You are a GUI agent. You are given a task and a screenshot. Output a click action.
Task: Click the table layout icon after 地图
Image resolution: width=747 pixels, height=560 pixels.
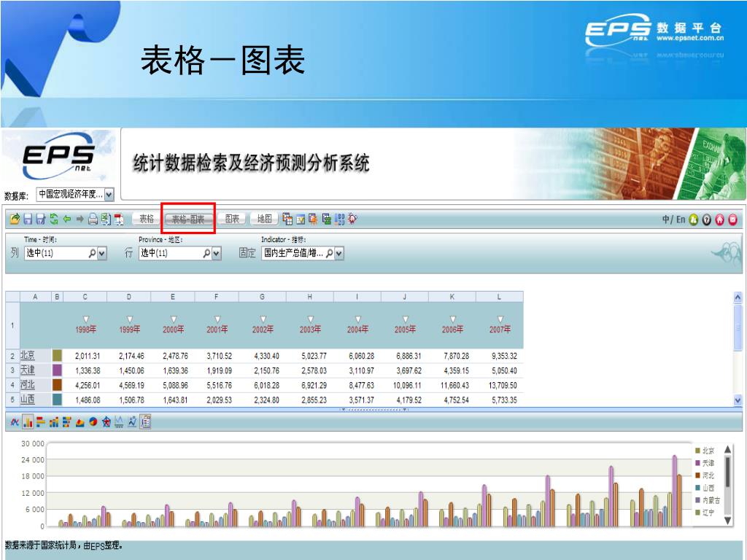coord(287,219)
